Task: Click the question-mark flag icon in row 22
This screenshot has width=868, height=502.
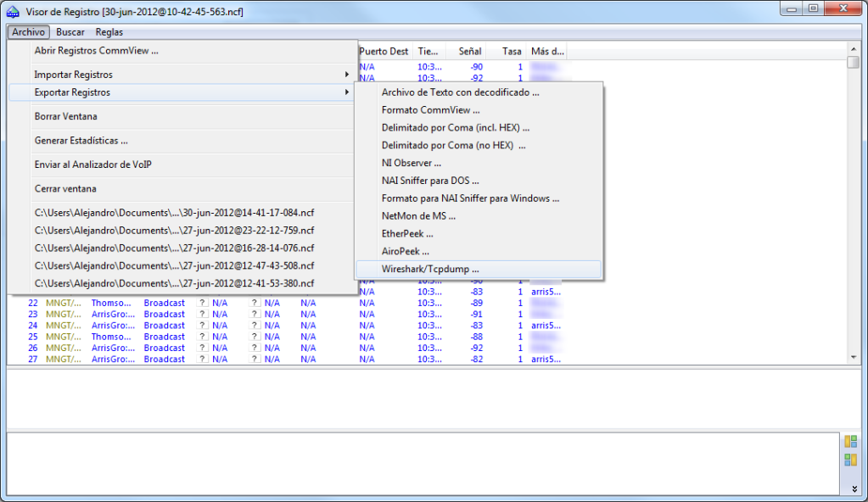Action: point(203,303)
